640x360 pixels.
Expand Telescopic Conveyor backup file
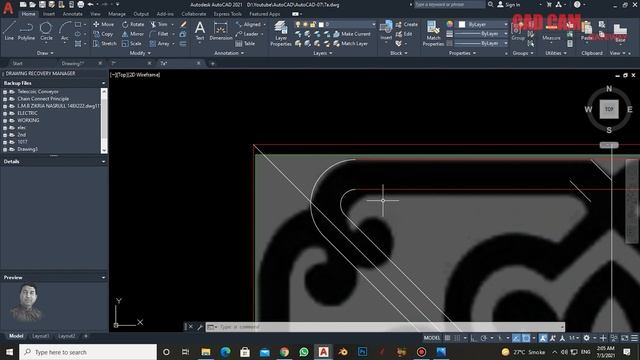5,92
